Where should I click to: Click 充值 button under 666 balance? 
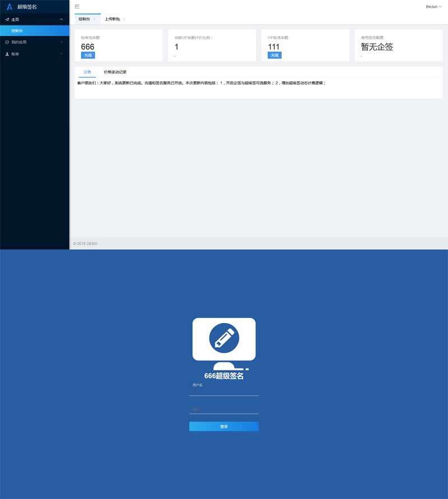tap(88, 55)
